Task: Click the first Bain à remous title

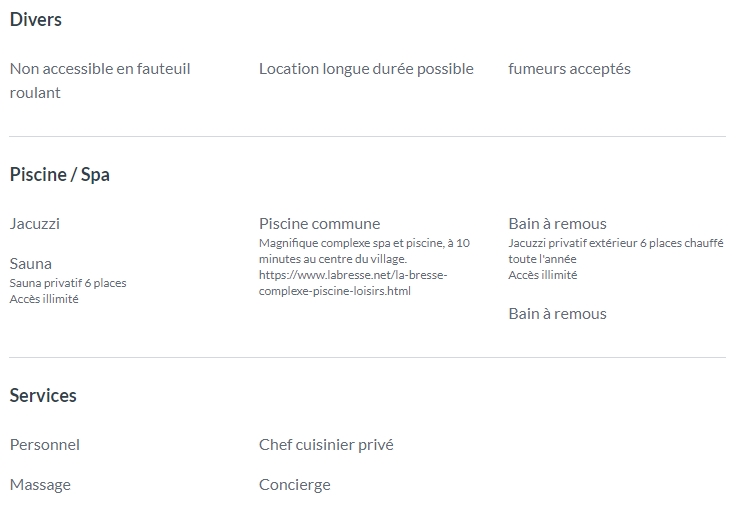Action: pos(557,224)
